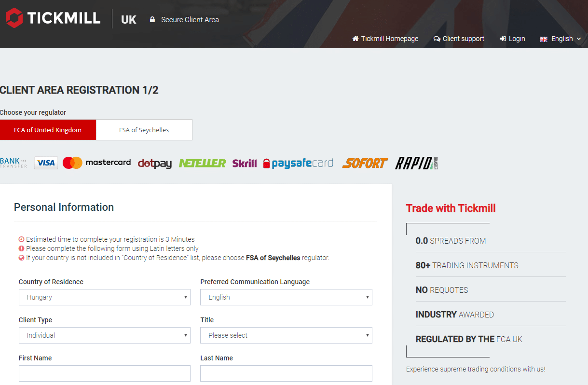Click into the Last Name field
The height and width of the screenshot is (385, 588).
coord(286,373)
